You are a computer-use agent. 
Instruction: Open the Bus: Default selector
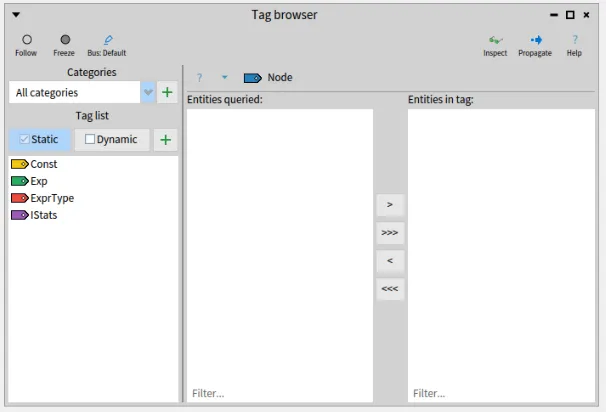[107, 40]
